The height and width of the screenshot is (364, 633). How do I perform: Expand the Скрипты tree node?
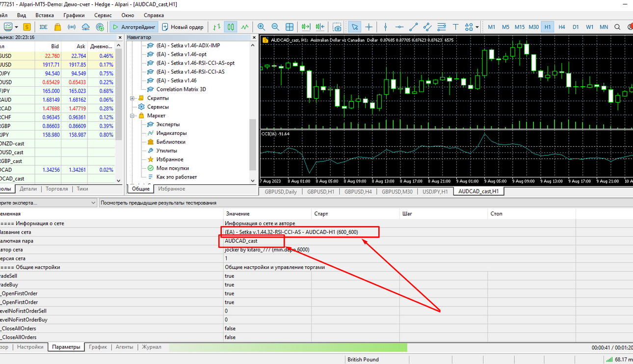132,98
